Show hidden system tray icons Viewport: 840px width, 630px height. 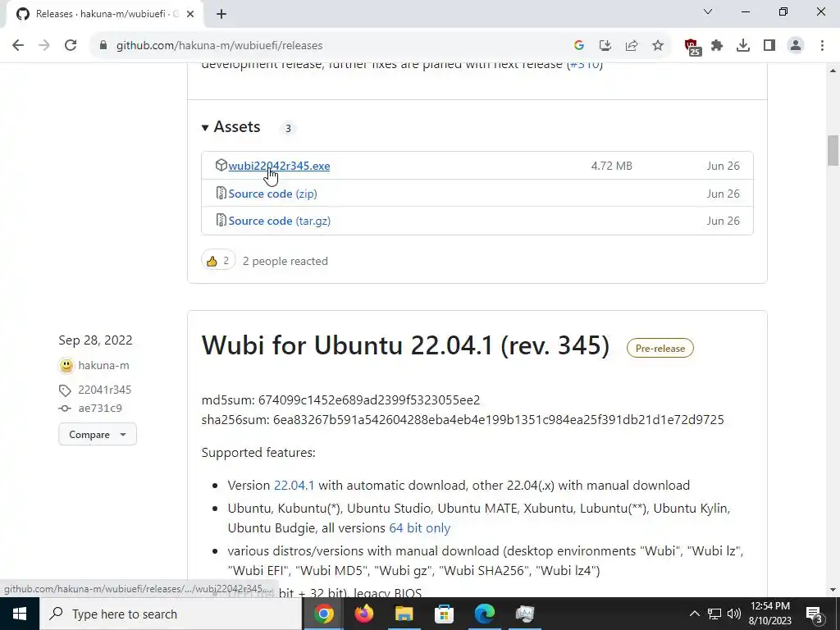point(694,614)
